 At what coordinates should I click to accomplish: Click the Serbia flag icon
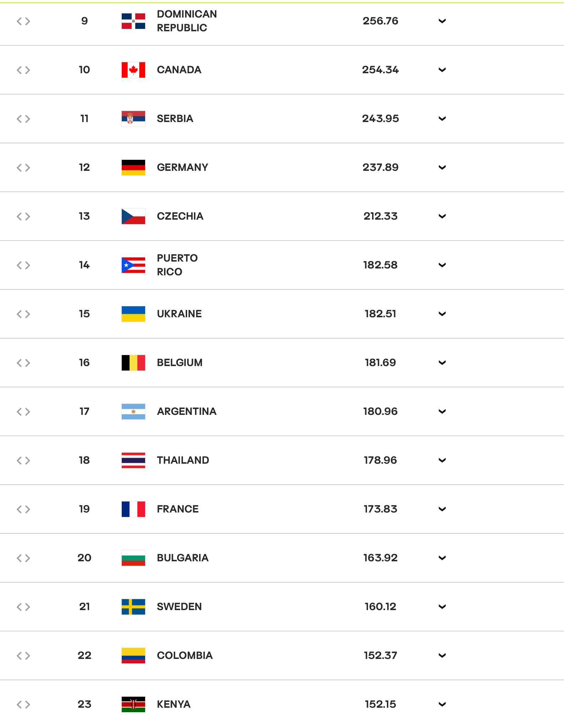point(133,119)
